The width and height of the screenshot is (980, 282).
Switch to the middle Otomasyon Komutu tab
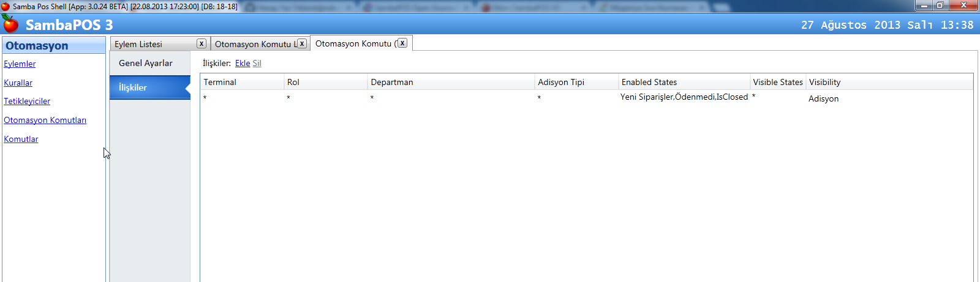[253, 44]
